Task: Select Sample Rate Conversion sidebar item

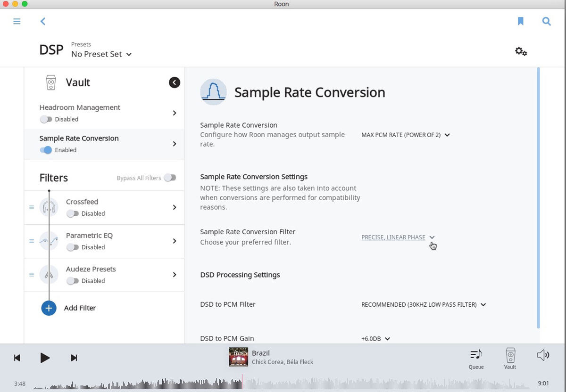Action: [104, 144]
